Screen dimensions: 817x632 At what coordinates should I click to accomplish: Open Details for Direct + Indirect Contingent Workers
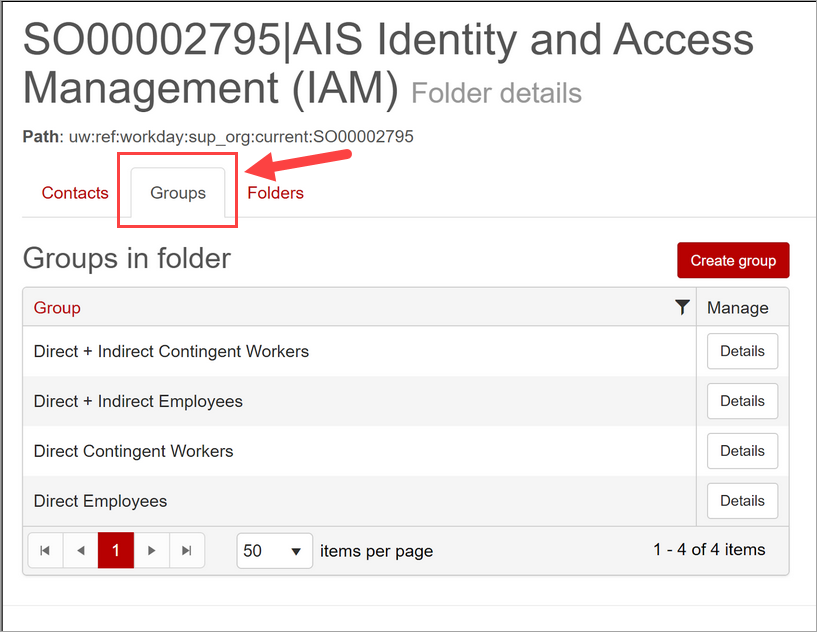pyautogui.click(x=742, y=351)
